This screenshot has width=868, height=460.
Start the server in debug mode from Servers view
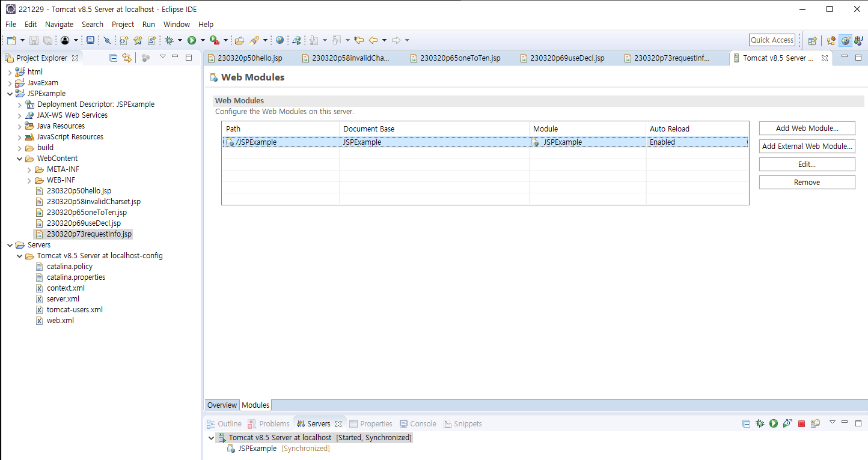(x=760, y=423)
